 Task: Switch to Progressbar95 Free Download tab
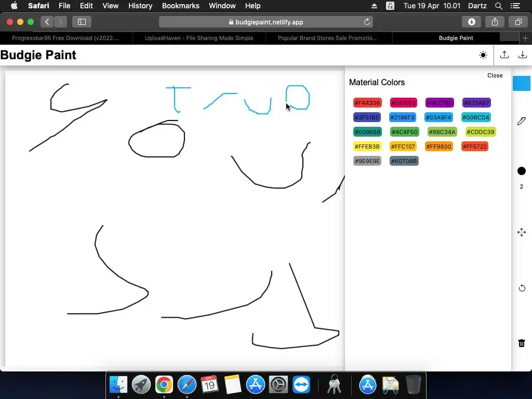[65, 38]
